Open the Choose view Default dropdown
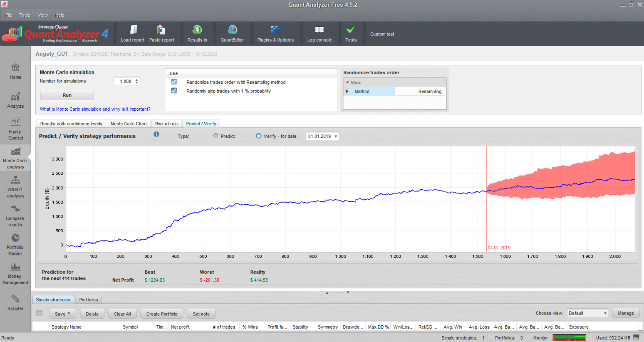Screen dimensions: 644x342 pyautogui.click(x=587, y=313)
